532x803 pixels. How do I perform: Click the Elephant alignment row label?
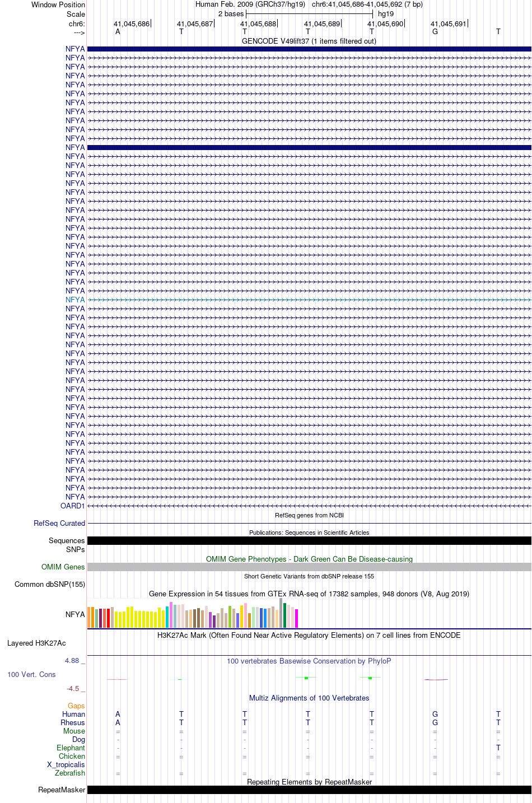(71, 748)
